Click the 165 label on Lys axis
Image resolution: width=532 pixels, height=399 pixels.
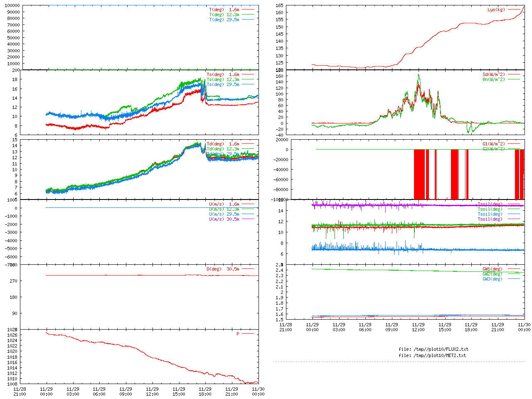point(279,6)
